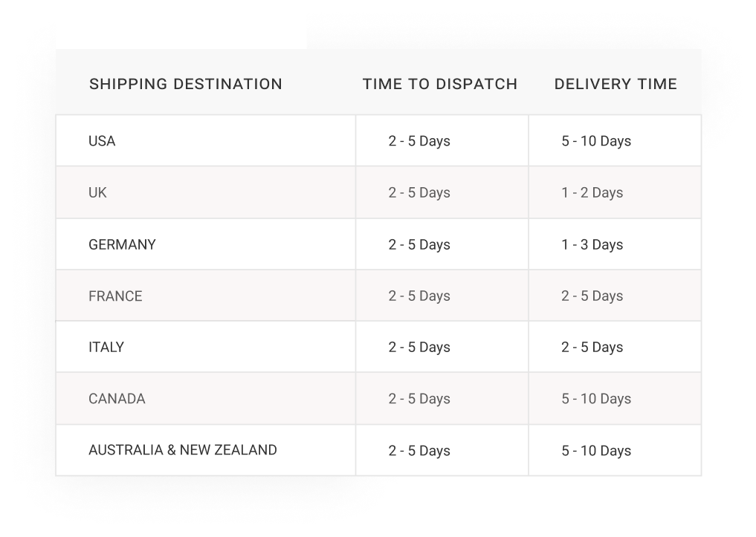The height and width of the screenshot is (537, 756).
Task: Click Germany delivery time 1 - 3 Days
Action: tap(592, 244)
